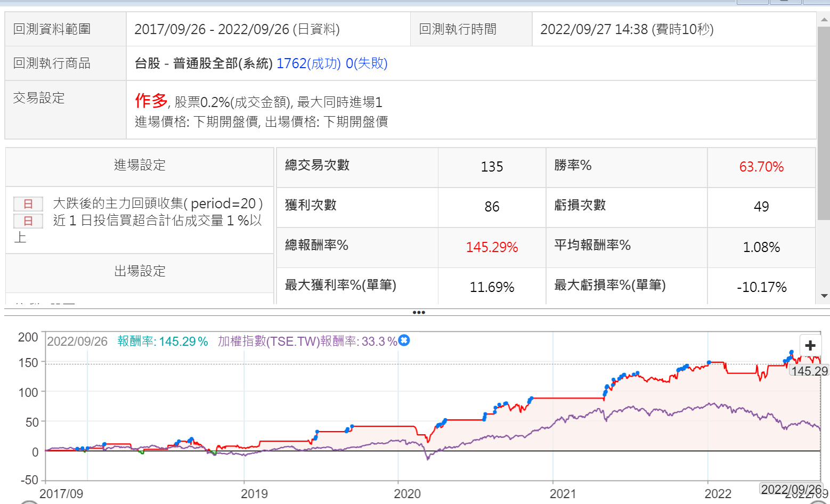
Task: Click the losing trades value 49
Action: pyautogui.click(x=761, y=207)
